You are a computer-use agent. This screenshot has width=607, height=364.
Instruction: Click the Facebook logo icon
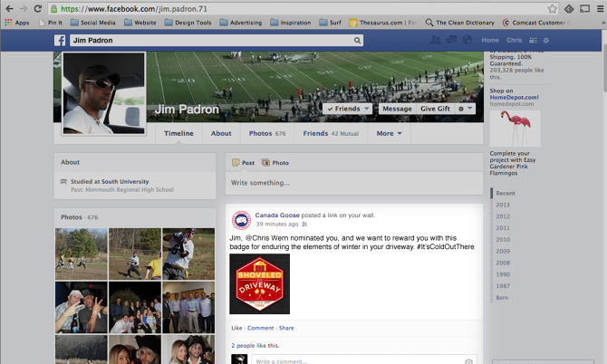click(60, 40)
